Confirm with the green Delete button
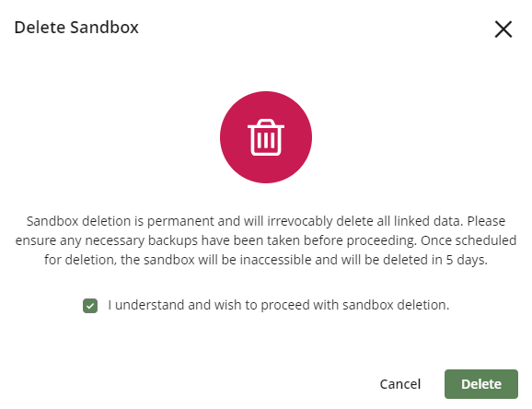 pyautogui.click(x=481, y=384)
